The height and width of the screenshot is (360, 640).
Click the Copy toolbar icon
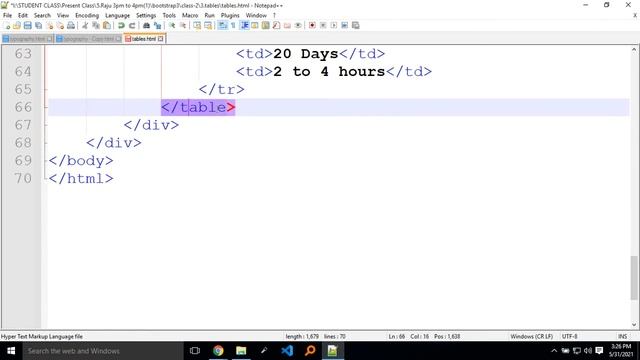point(96,25)
